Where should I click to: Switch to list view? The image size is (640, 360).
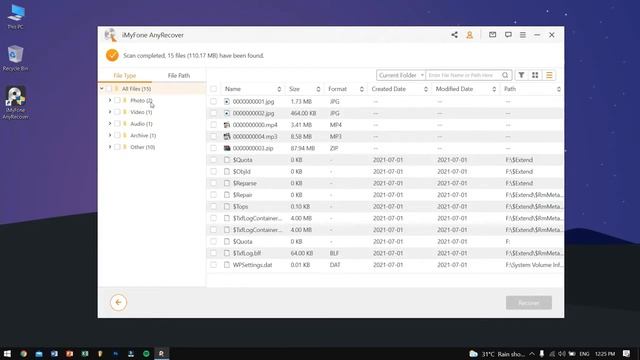549,75
